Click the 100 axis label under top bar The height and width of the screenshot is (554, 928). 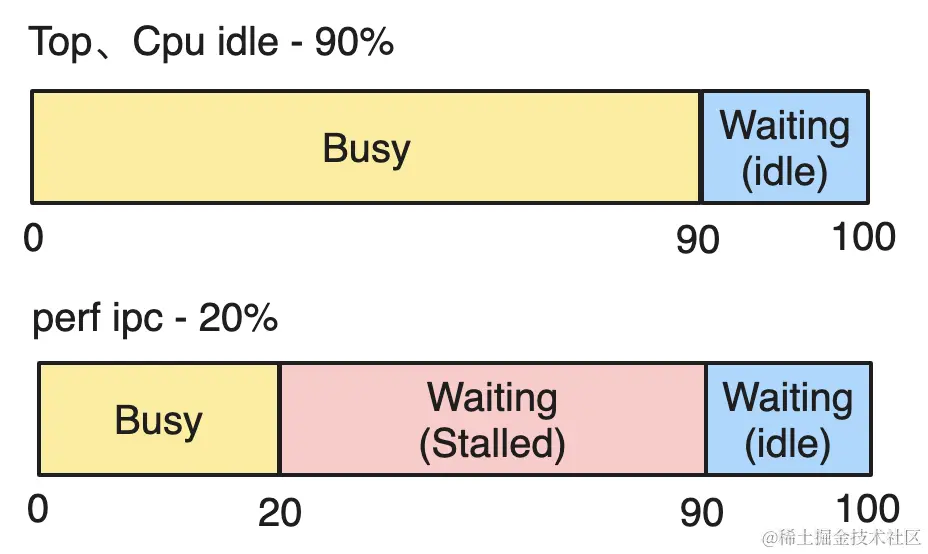tap(863, 237)
